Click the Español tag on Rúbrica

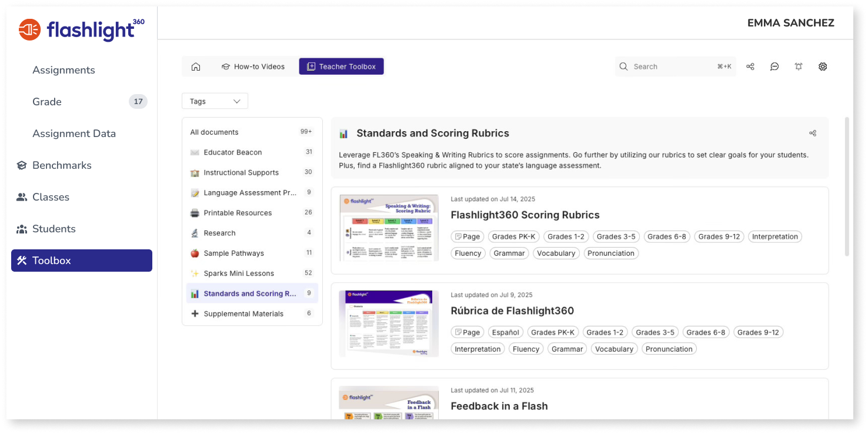[506, 332]
